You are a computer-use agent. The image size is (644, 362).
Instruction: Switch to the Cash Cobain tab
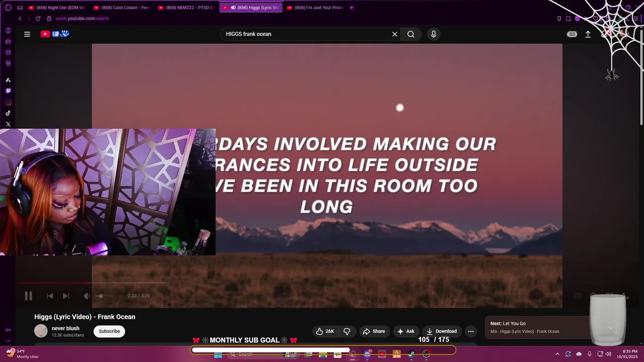(121, 8)
